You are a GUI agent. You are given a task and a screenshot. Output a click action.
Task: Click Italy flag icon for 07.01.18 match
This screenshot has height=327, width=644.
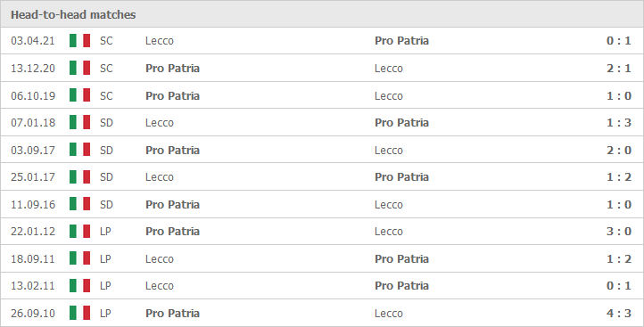tap(79, 123)
